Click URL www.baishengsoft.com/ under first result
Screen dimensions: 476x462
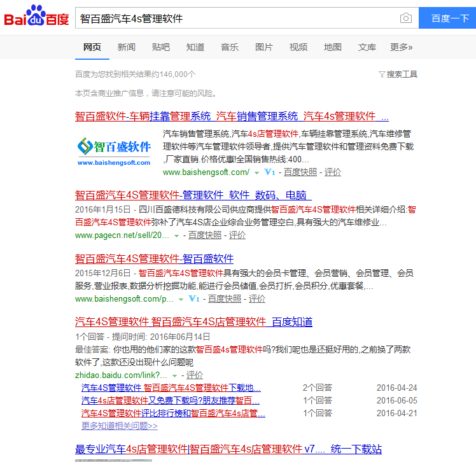tap(206, 172)
